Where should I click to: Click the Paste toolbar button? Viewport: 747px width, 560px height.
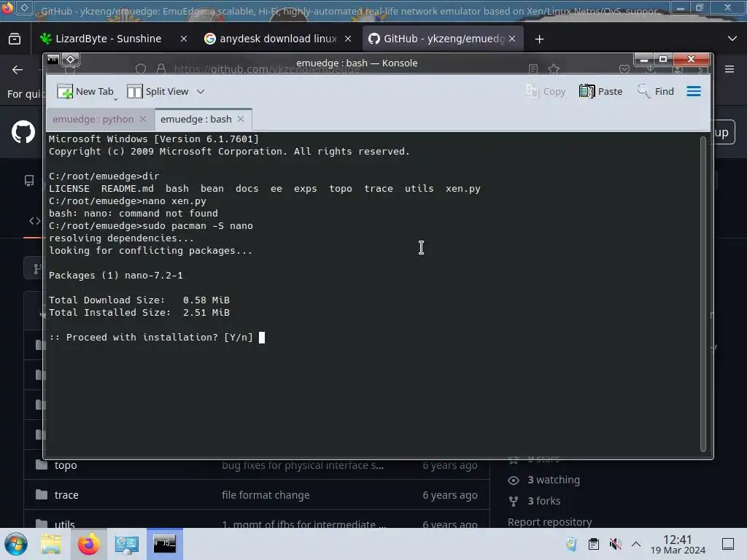[x=601, y=91]
